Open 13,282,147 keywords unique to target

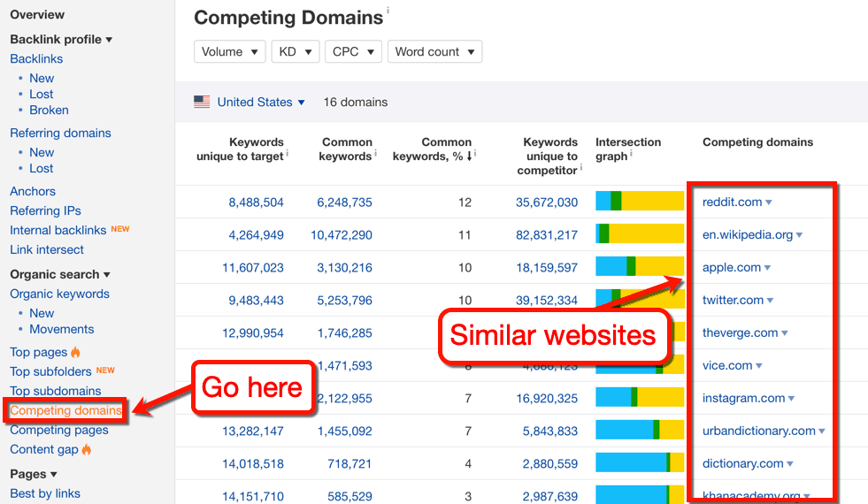(x=253, y=431)
